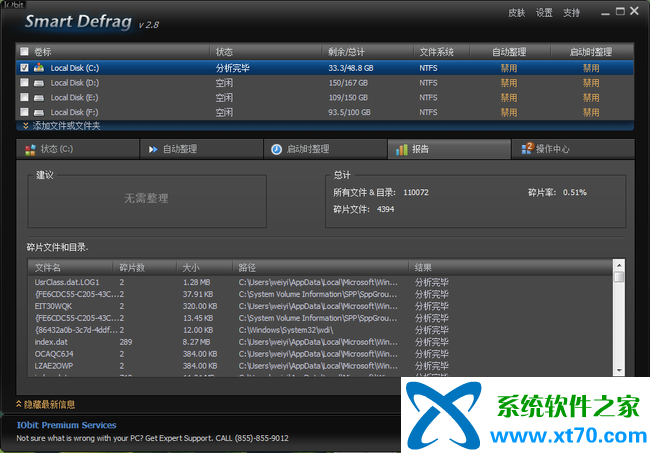
Task: Toggle the select-all checkbox in the 卷标 header
Action: [24, 51]
